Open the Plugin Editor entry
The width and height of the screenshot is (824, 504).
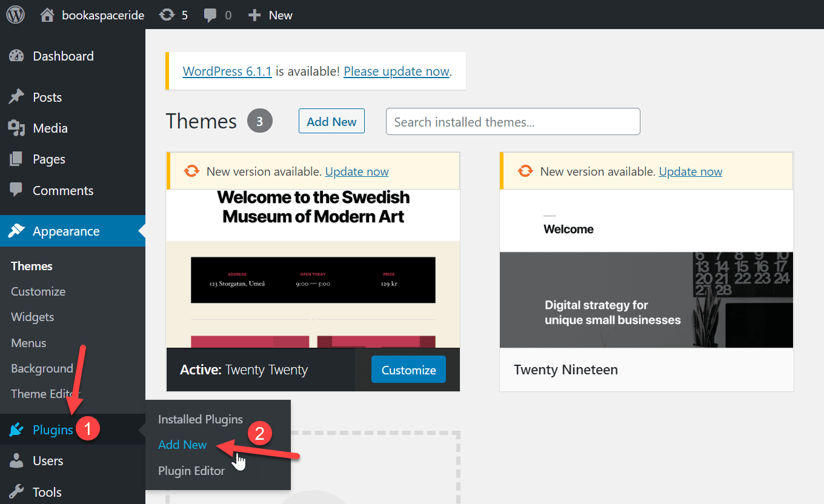point(191,471)
